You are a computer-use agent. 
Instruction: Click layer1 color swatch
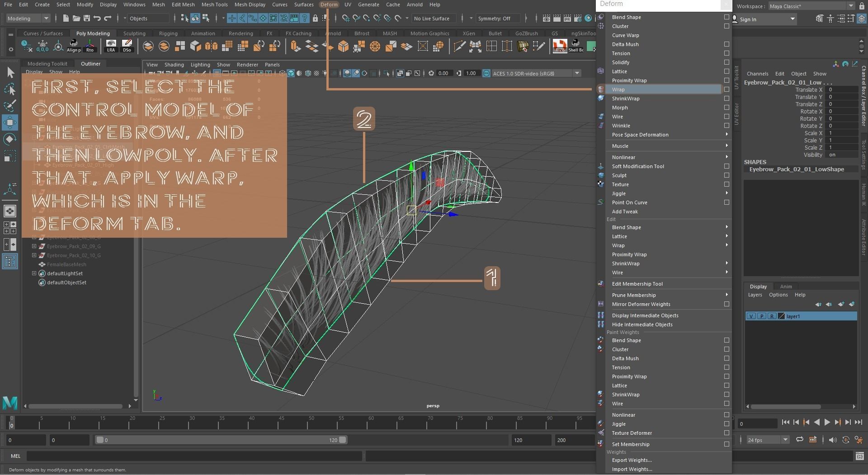(781, 316)
